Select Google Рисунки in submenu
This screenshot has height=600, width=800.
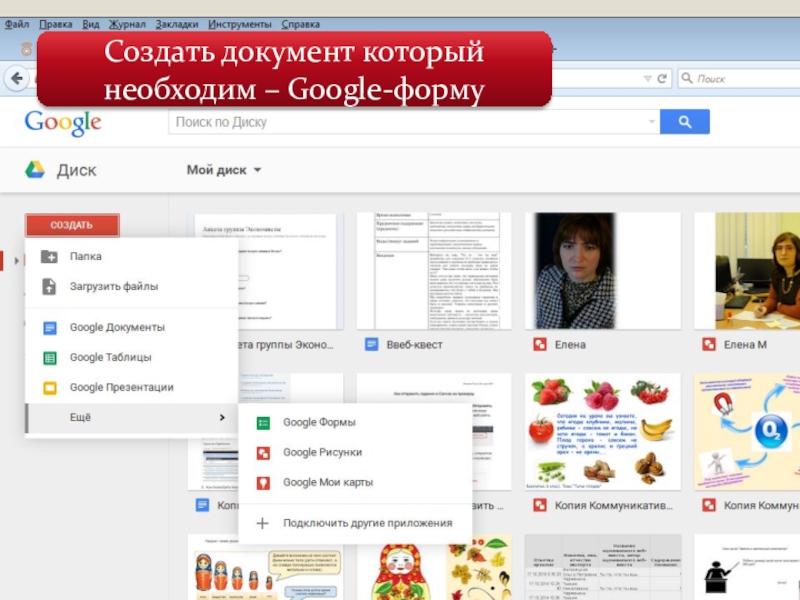coord(355,453)
